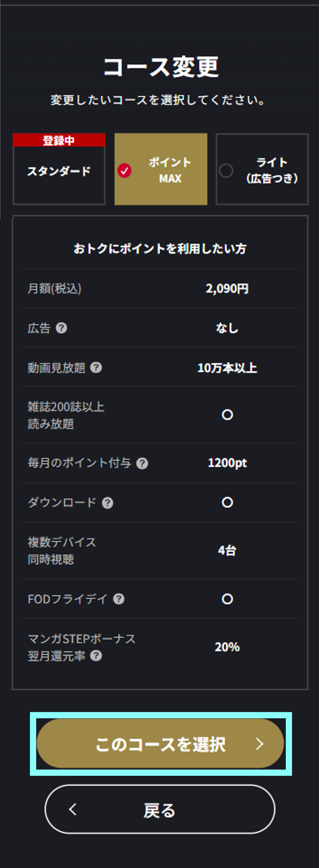Click the question mark beside 動画見放題

click(x=97, y=368)
